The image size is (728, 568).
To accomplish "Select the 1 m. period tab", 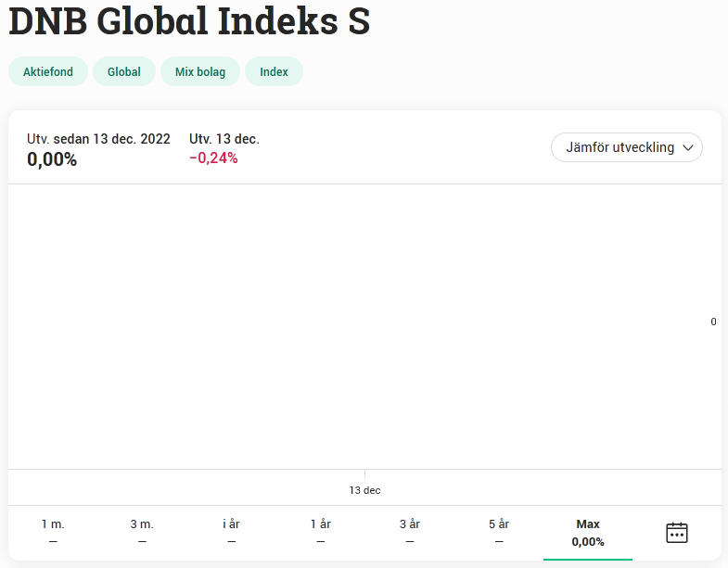I will [x=53, y=533].
